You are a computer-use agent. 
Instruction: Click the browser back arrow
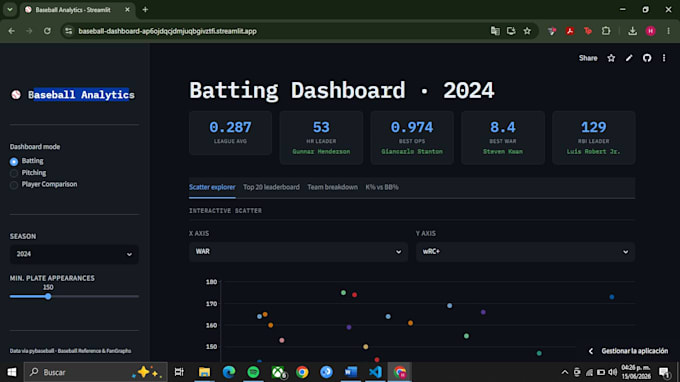point(12,31)
